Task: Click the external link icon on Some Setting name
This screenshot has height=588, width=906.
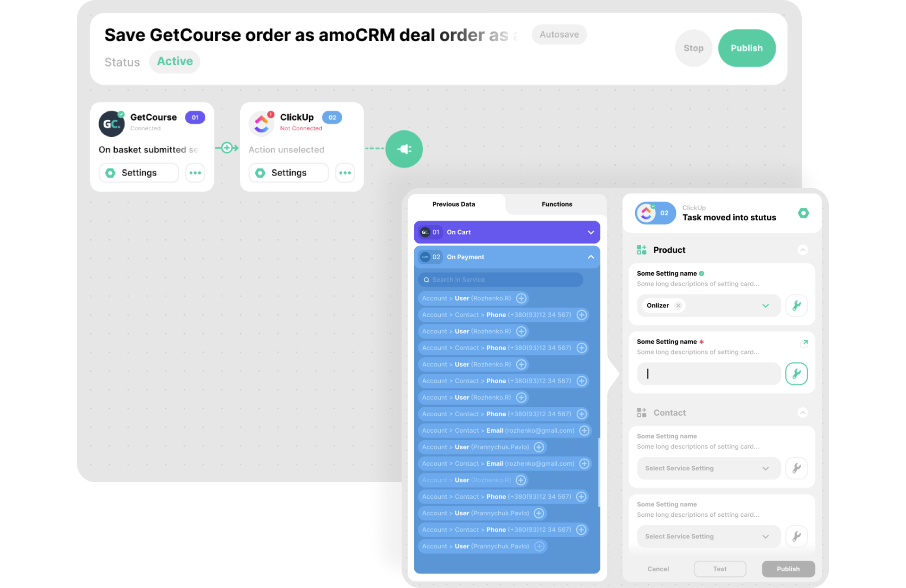Action: point(803,342)
